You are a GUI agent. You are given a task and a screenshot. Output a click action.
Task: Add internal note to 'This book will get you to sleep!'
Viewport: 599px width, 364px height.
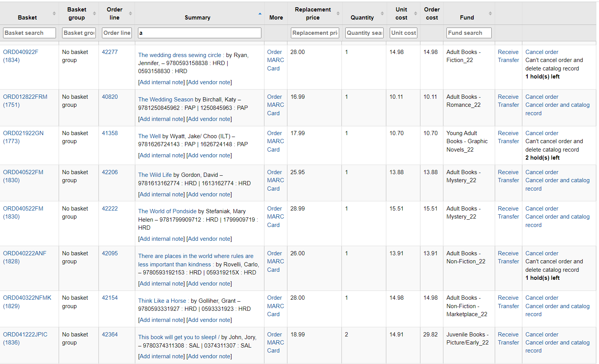coord(161,356)
